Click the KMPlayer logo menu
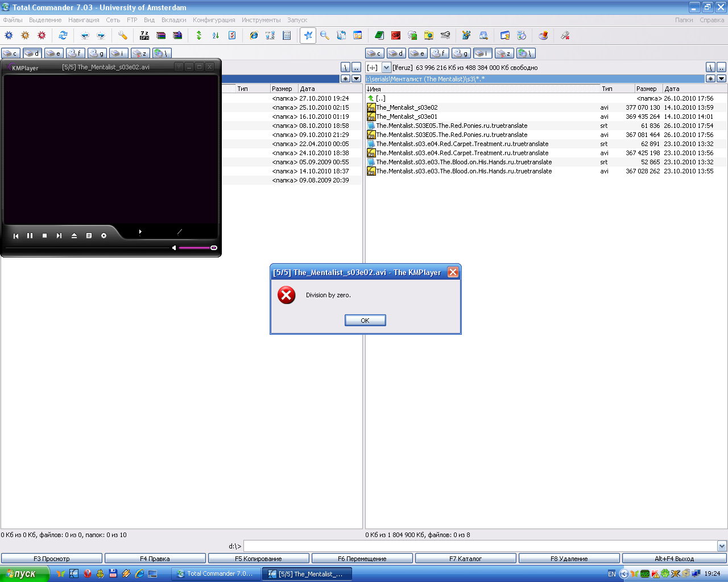This screenshot has width=728, height=582. 22,67
